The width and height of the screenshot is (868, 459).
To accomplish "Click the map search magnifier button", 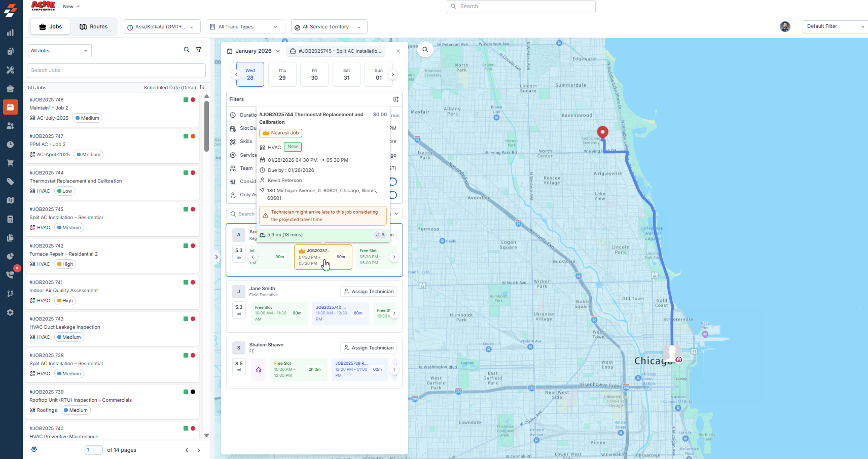I will tap(425, 49).
